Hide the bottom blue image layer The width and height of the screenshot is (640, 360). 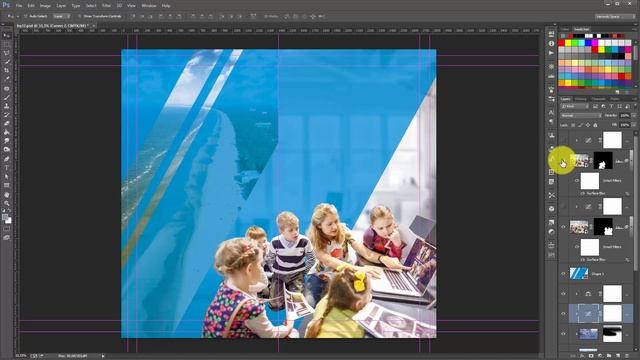click(x=563, y=334)
